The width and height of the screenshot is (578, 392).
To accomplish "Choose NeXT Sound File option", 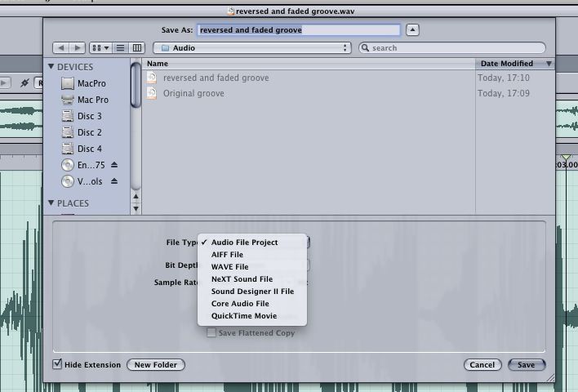I will [x=252, y=278].
